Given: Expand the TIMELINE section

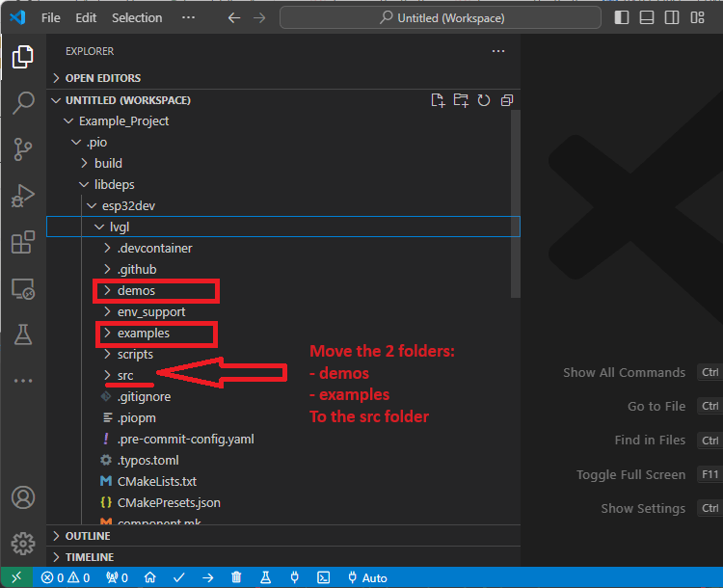Looking at the screenshot, I should 283,557.
